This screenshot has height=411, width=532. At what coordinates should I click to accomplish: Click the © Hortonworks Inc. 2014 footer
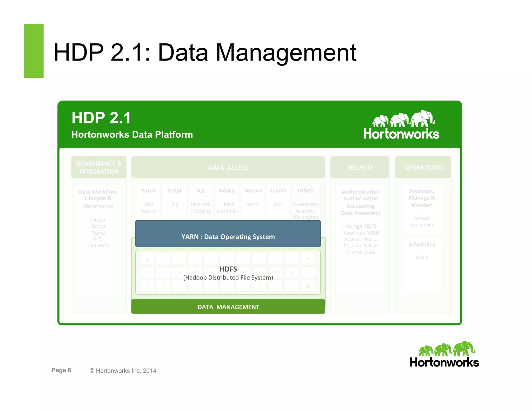[x=123, y=371]
